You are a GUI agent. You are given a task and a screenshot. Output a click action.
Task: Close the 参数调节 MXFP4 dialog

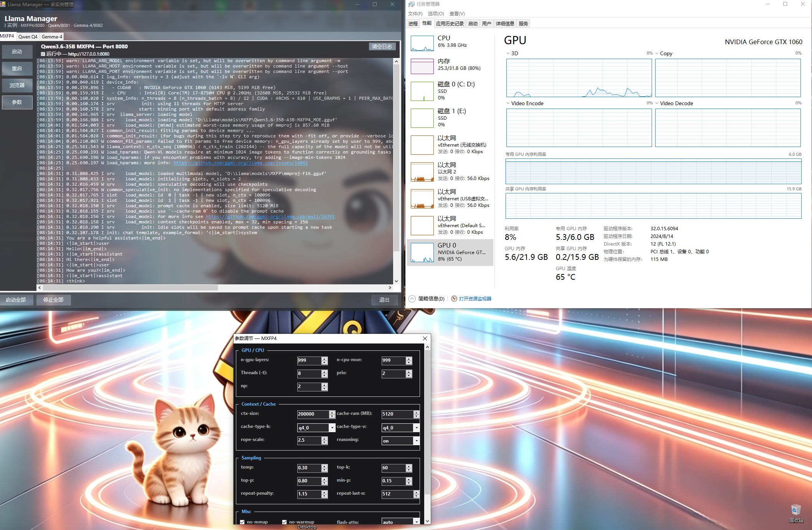[x=425, y=338]
